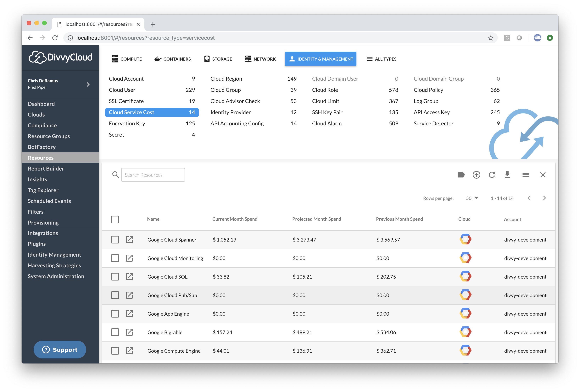Toggle the select-all checkbox in table header

(x=115, y=220)
